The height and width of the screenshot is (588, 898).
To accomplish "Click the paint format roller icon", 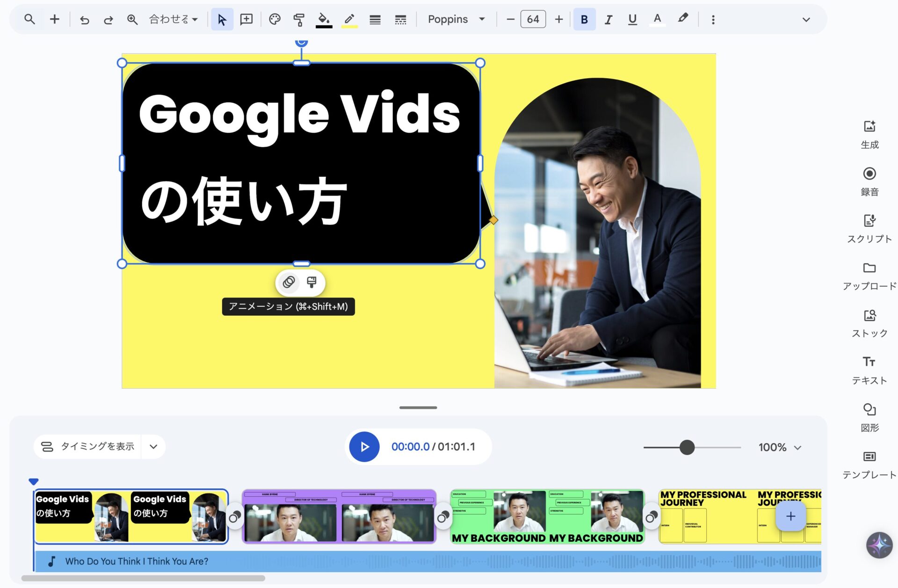I will tap(299, 20).
